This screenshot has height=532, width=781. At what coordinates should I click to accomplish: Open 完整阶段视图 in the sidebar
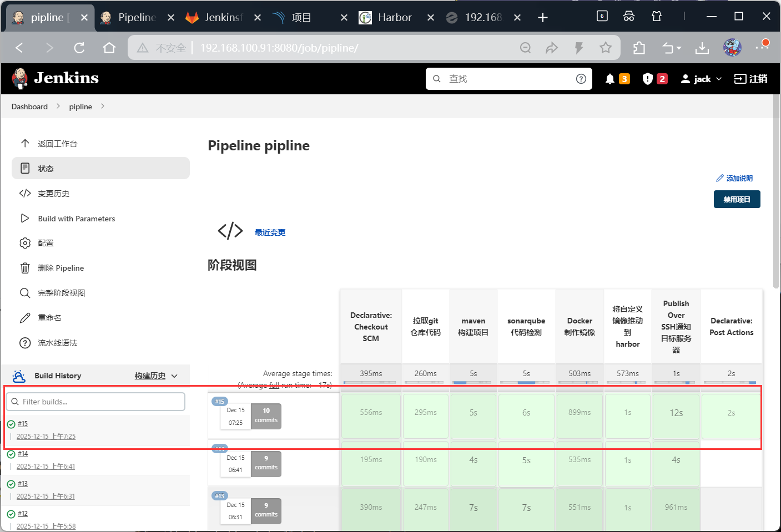pos(100,293)
